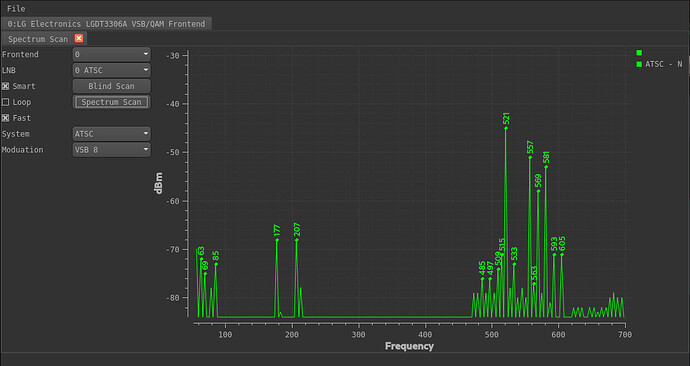Select the 85 peak marker
Viewport: 690px width, 366px height.
pyautogui.click(x=216, y=264)
